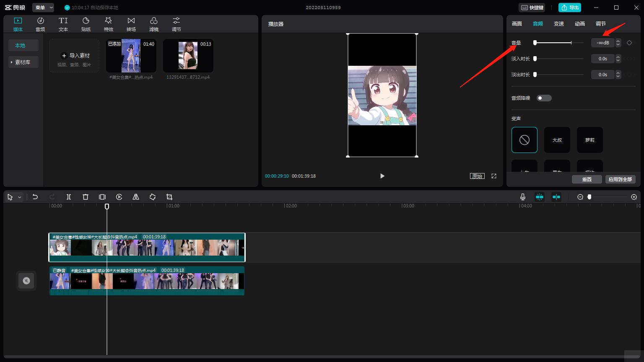This screenshot has width=644, height=362.
Task: Click the split clip tool in timeline toolbar
Action: point(69,197)
